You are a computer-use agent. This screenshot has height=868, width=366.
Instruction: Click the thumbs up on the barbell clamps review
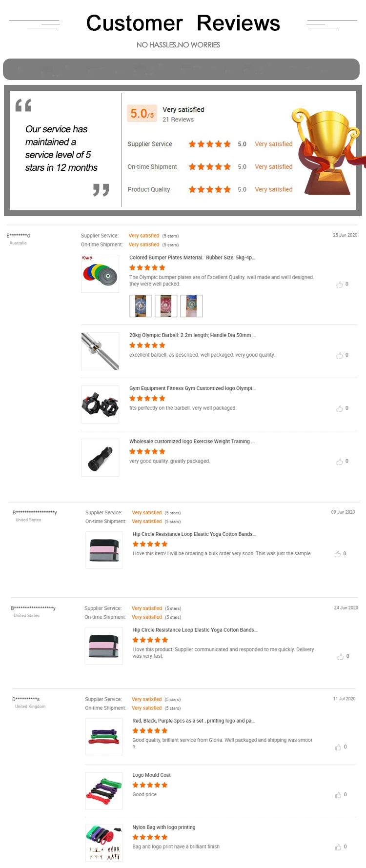click(x=341, y=408)
